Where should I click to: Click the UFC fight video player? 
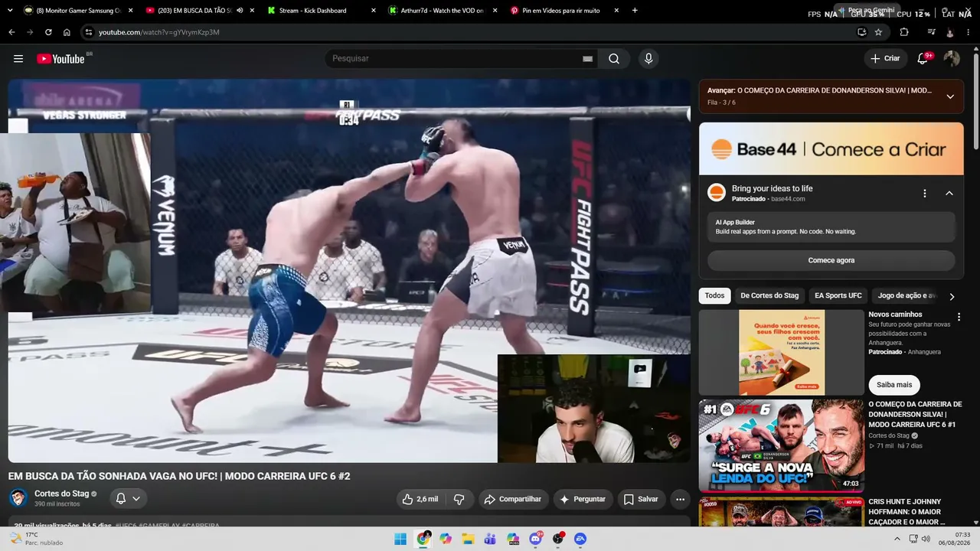click(349, 271)
